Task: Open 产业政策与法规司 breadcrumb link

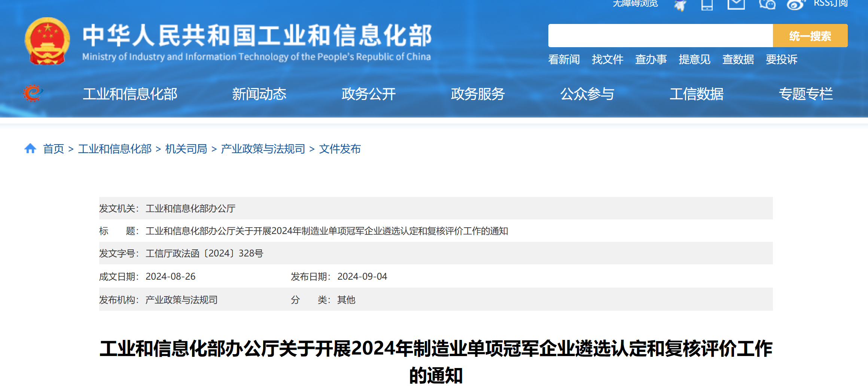Action: [x=263, y=149]
